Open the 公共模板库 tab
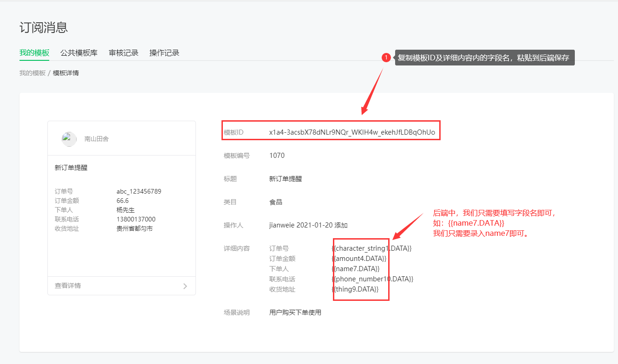The height and width of the screenshot is (364, 618). [x=79, y=53]
